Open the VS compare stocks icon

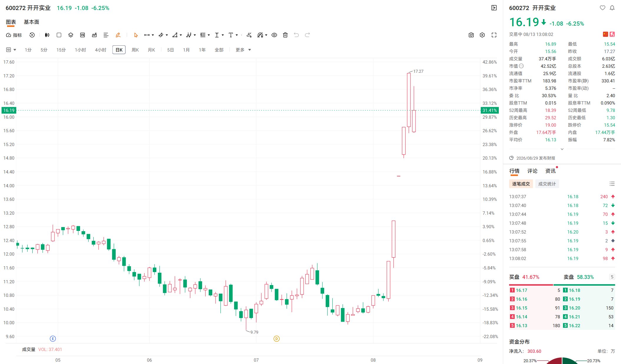(x=82, y=35)
